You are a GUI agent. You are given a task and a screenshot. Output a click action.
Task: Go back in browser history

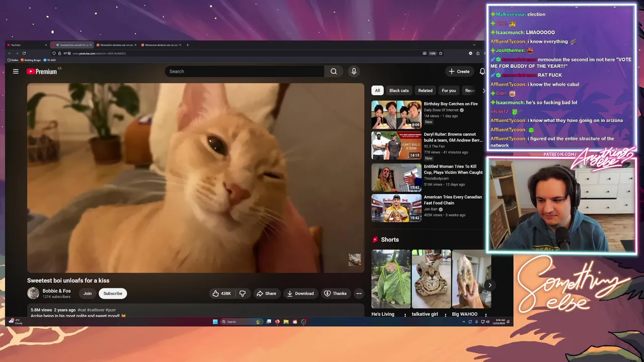pos(10,53)
